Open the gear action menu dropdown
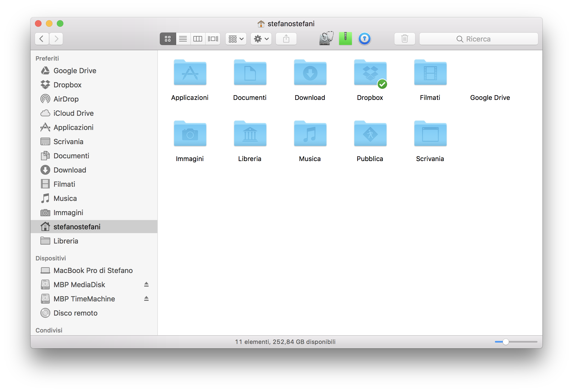The height and width of the screenshot is (392, 573). (261, 39)
